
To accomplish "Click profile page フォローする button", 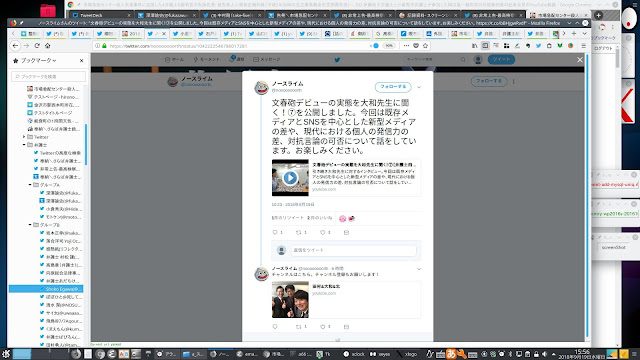I will pyautogui.click(x=489, y=81).
